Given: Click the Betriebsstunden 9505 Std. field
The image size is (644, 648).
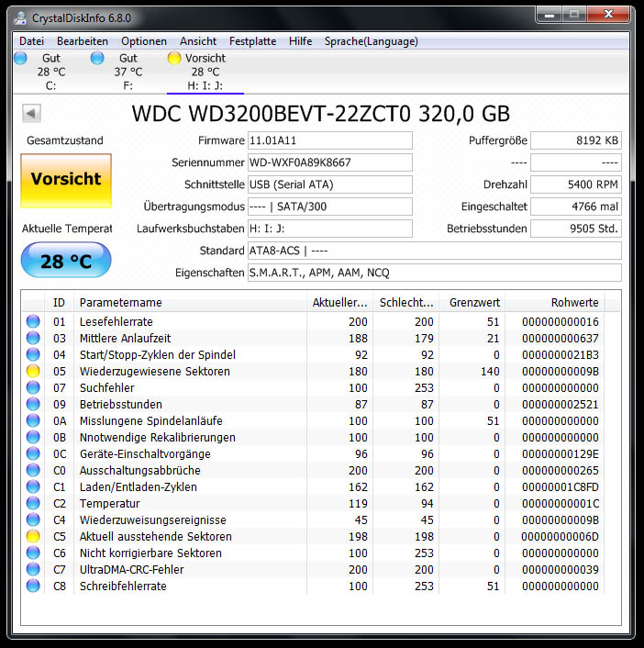Looking at the screenshot, I should pyautogui.click(x=576, y=229).
